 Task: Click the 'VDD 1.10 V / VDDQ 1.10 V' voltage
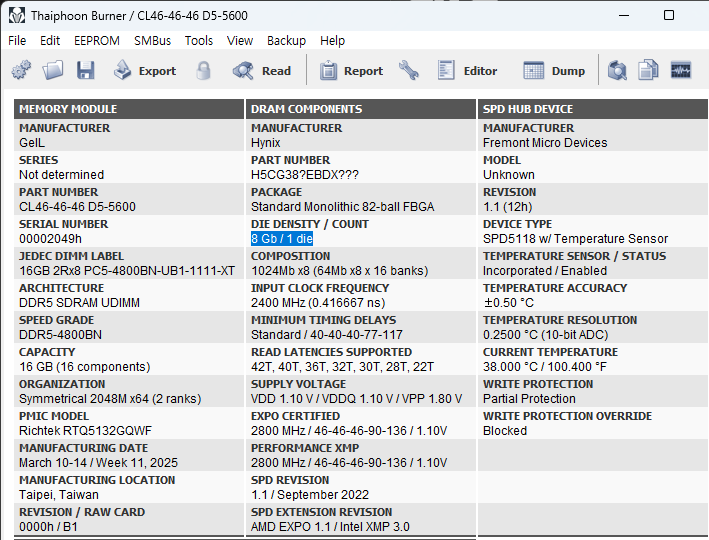[356, 399]
